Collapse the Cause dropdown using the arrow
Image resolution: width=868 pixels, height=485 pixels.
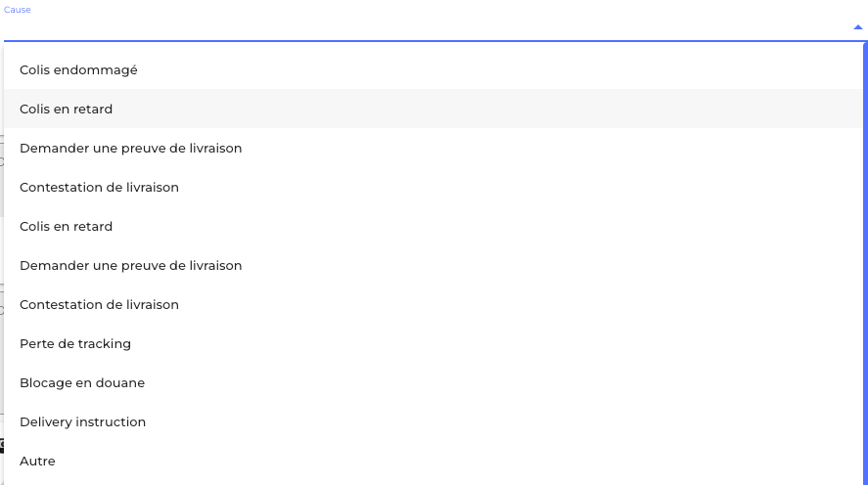tap(857, 27)
